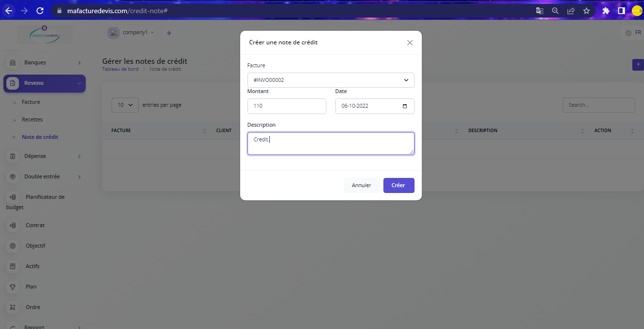The image size is (644, 329).
Task: Expand the Double entrée submenu chevron
Action: [x=79, y=177]
